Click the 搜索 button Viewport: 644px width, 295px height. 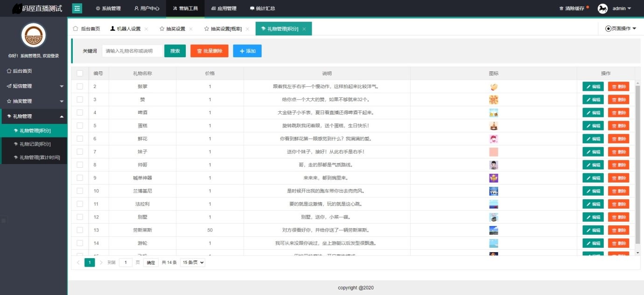point(175,51)
